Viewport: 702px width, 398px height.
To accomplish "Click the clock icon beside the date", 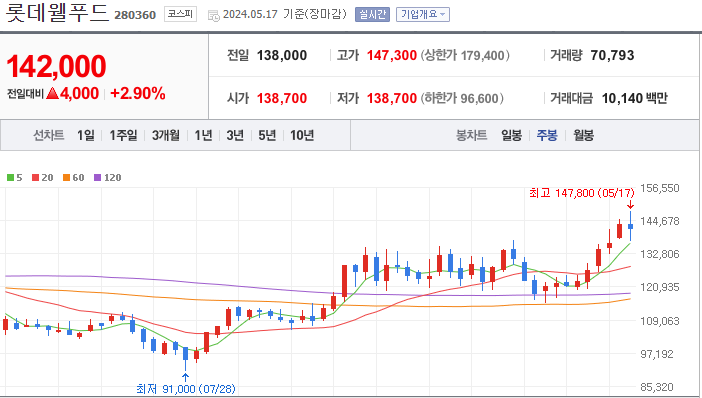I will pyautogui.click(x=214, y=16).
